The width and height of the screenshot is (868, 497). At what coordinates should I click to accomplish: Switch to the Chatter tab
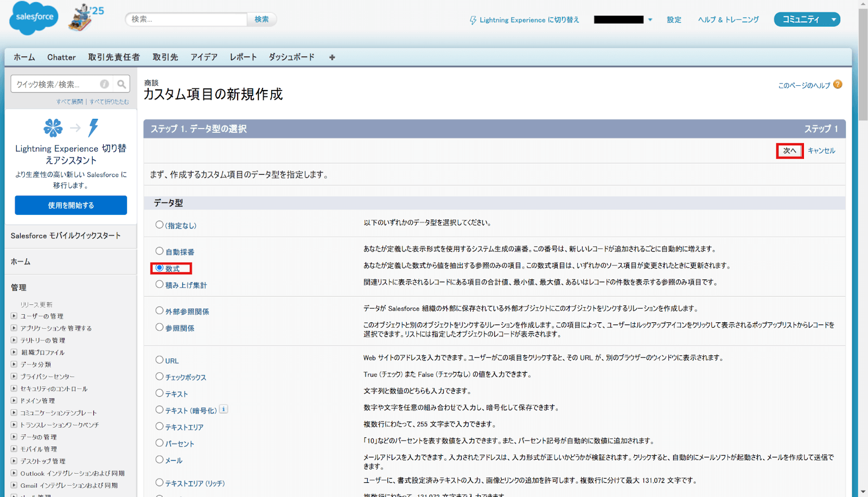[61, 57]
